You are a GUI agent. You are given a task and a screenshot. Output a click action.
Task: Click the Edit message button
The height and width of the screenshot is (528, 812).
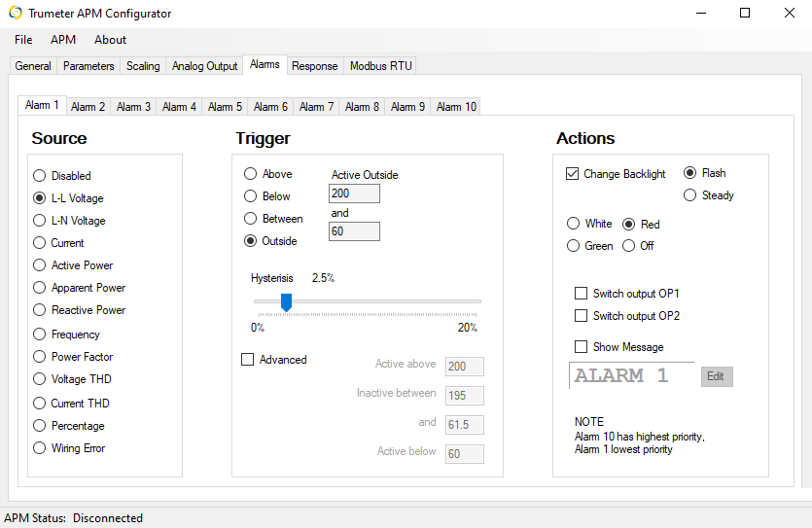pos(717,376)
